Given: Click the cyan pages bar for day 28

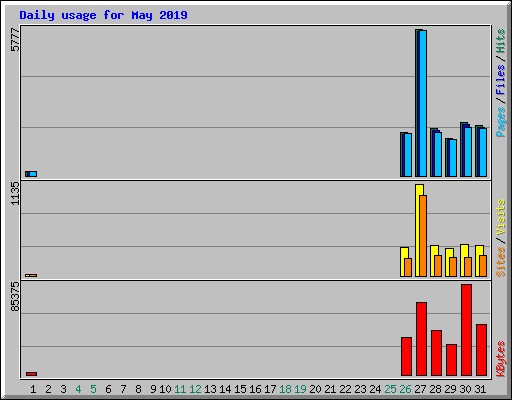Looking at the screenshot, I should tap(438, 154).
